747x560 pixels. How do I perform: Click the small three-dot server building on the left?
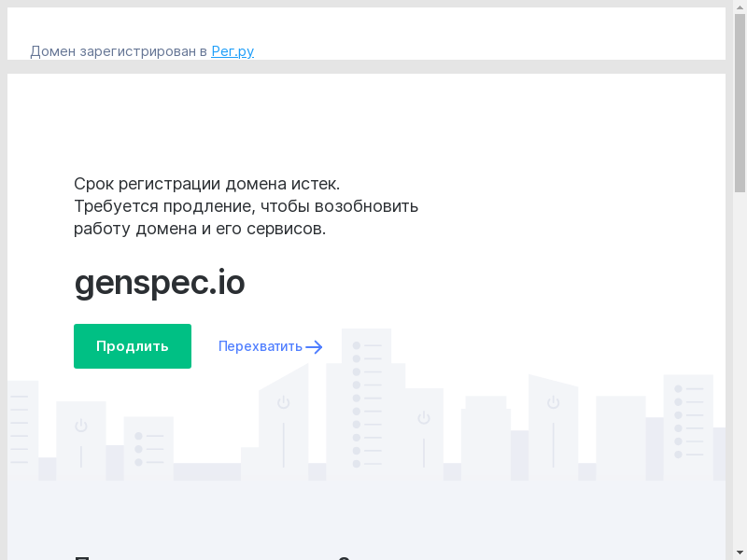pyautogui.click(x=148, y=448)
